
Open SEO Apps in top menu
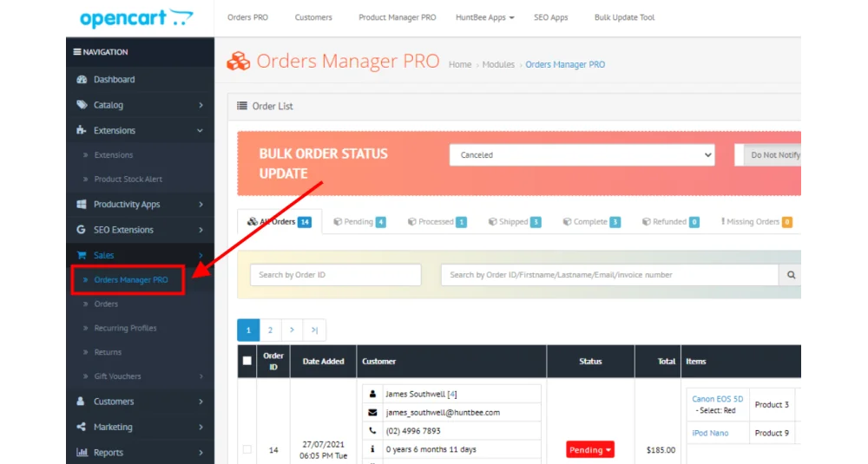551,17
